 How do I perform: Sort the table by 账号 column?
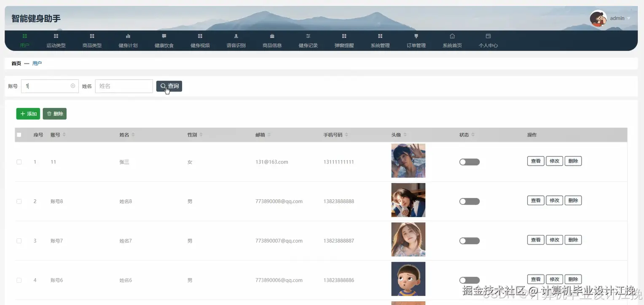pos(64,135)
